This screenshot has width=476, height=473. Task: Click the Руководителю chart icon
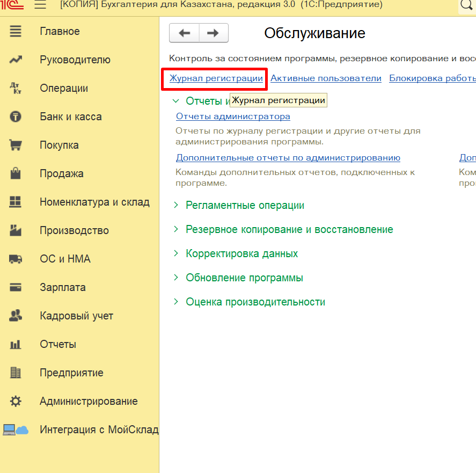click(16, 60)
